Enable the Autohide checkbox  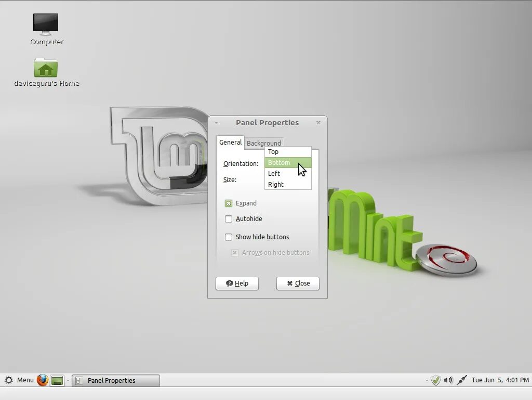229,219
